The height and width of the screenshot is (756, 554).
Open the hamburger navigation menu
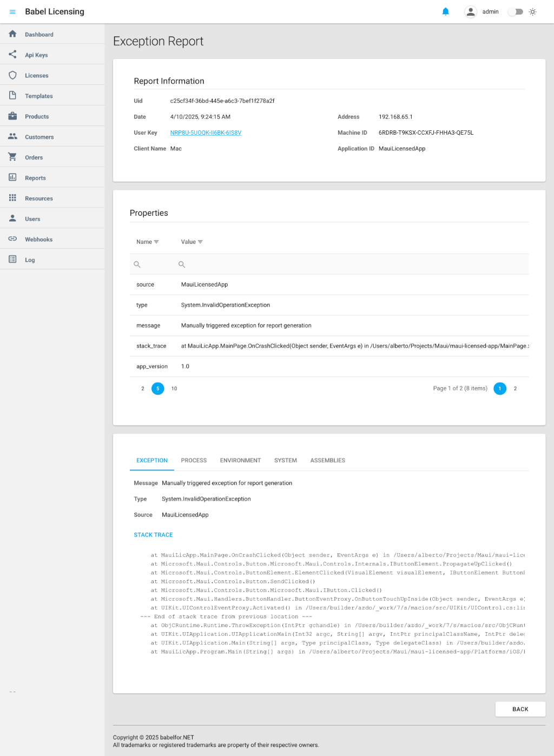click(x=12, y=12)
